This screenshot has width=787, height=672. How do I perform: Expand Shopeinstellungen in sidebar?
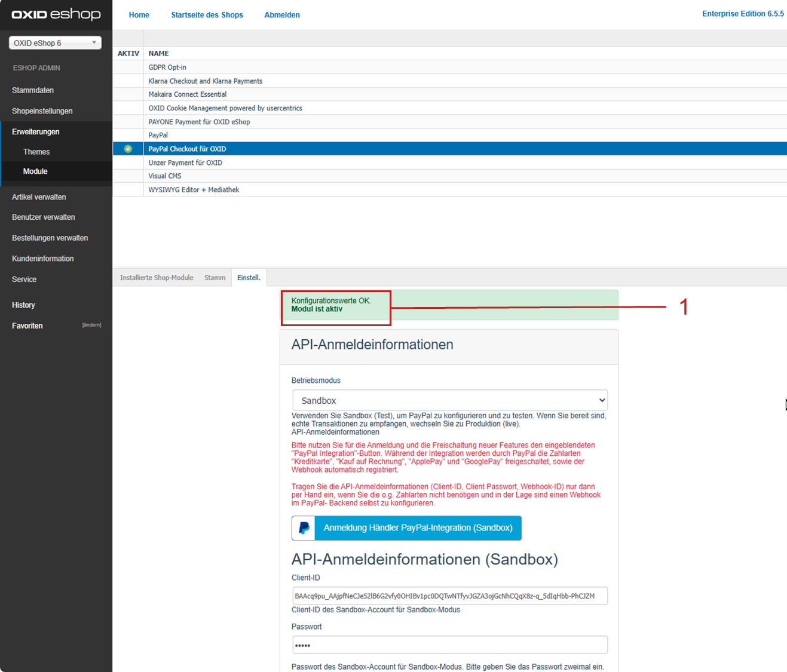(42, 111)
